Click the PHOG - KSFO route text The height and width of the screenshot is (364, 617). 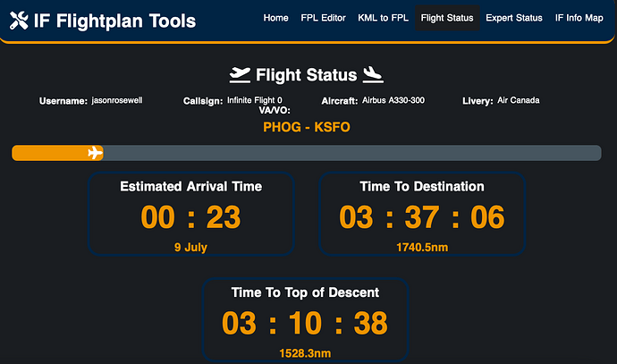(x=307, y=127)
